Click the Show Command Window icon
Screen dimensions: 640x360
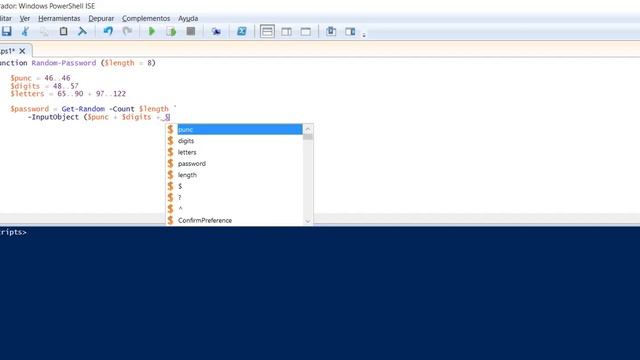point(331,31)
